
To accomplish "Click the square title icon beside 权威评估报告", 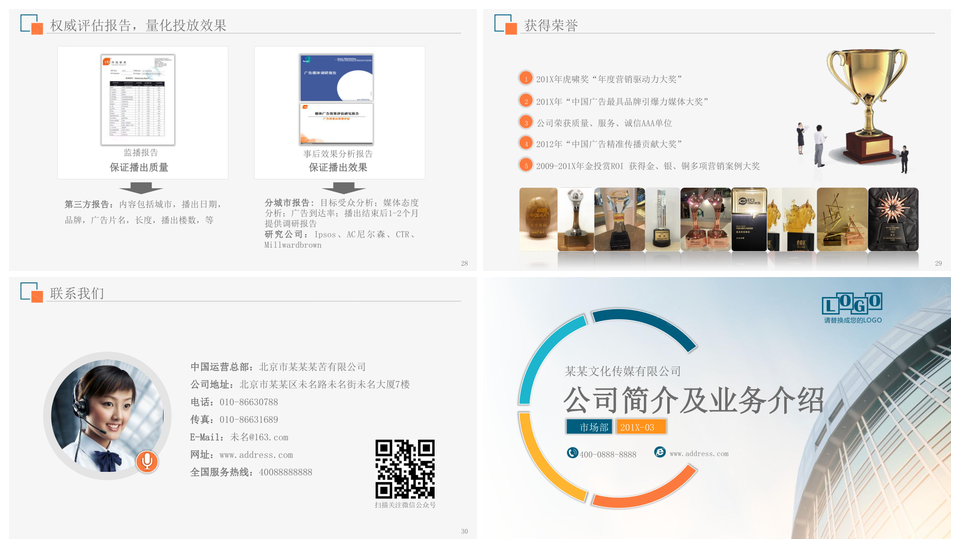I will [31, 24].
